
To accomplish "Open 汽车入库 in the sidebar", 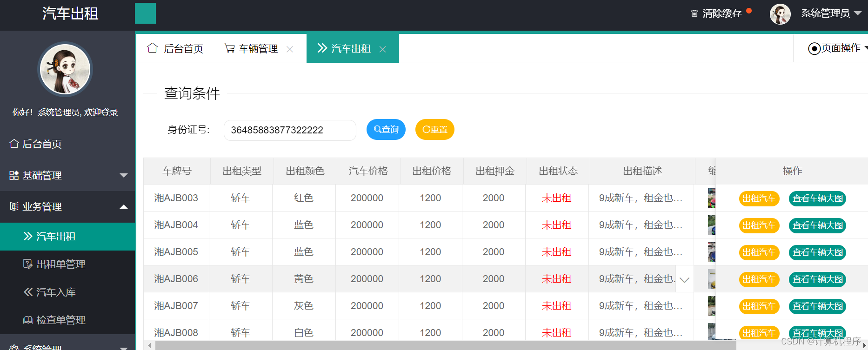I will click(67, 292).
